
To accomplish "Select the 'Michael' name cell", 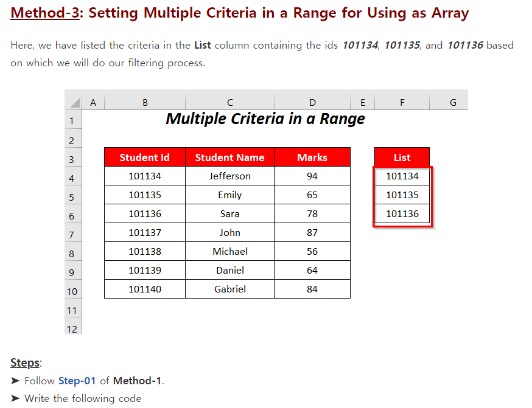I will 229,252.
